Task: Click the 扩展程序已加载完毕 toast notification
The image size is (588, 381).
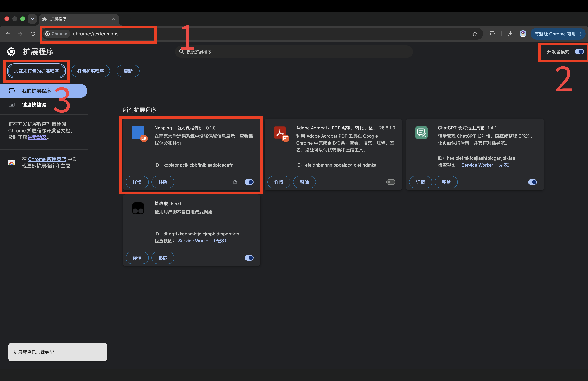Action: coord(58,352)
